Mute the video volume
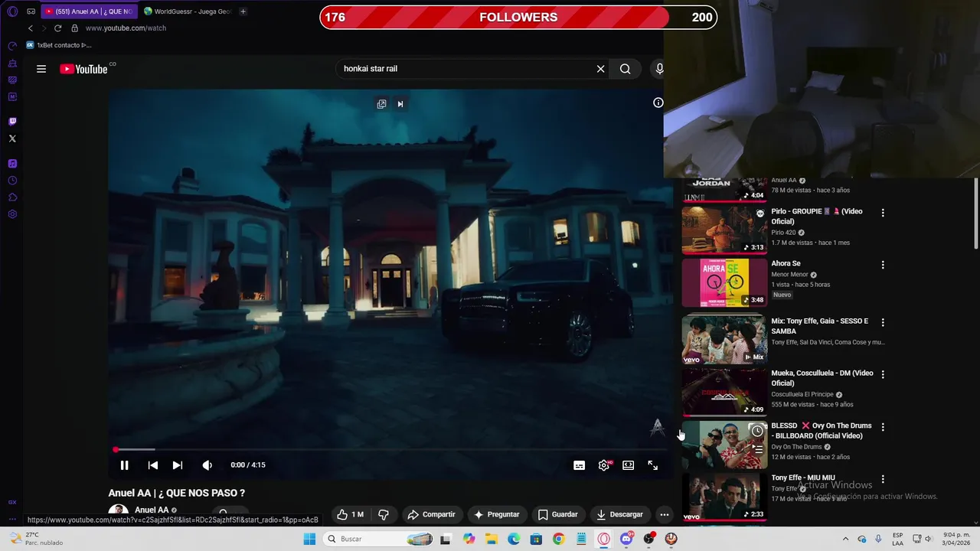 (x=207, y=465)
